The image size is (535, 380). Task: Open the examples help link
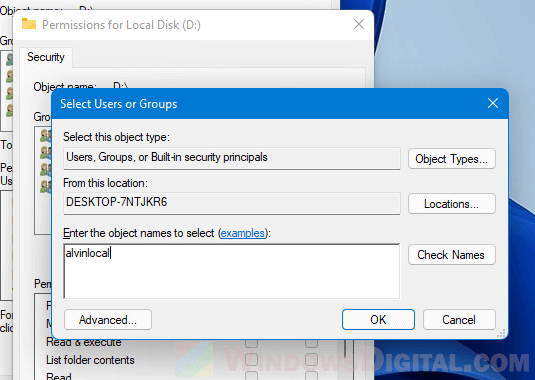tap(243, 233)
